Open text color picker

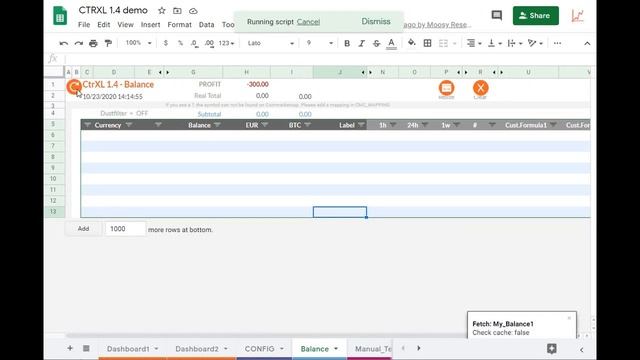(391, 43)
